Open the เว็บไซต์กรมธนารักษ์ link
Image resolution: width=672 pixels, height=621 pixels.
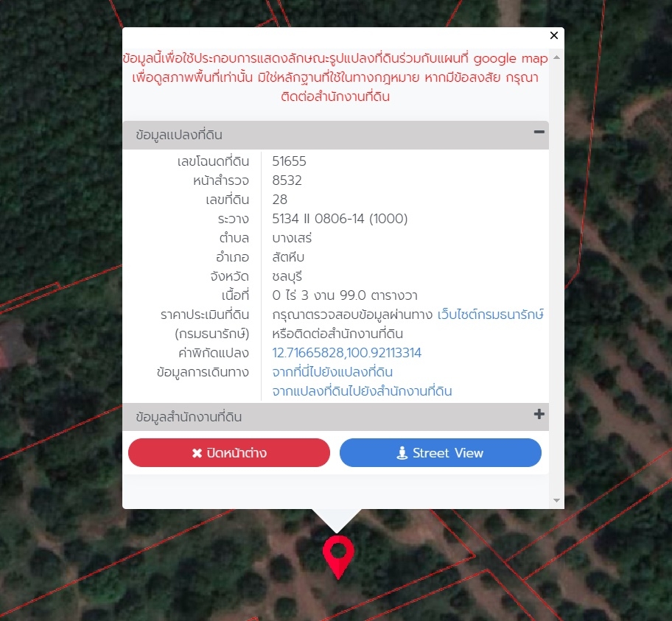(490, 315)
